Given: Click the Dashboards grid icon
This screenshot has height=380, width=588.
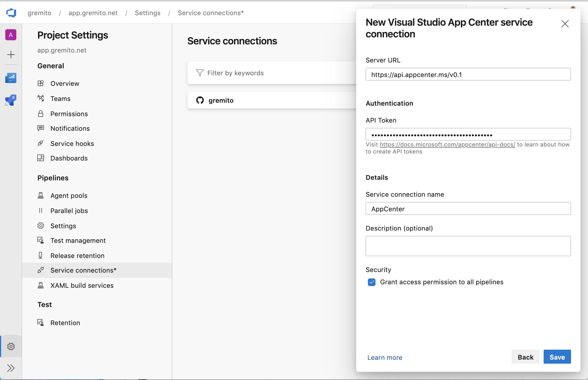Looking at the screenshot, I should (41, 158).
